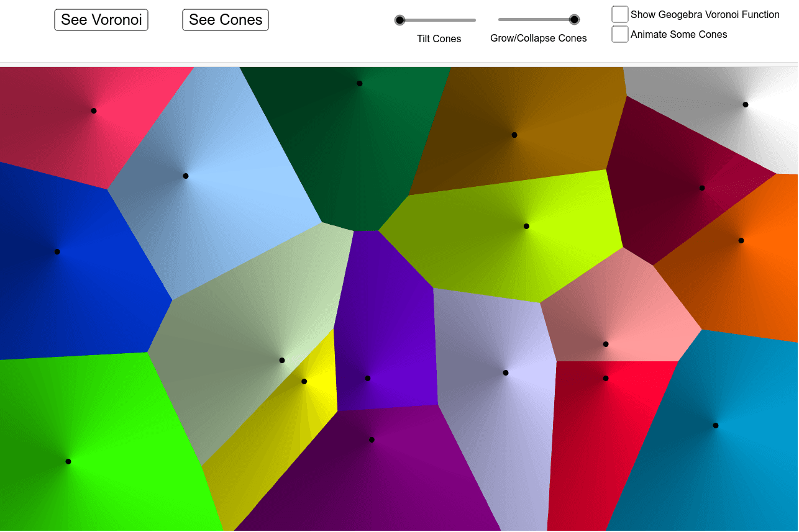Select the point in the yellow cell
Viewport: 799px width, 532px height.
[x=304, y=382]
